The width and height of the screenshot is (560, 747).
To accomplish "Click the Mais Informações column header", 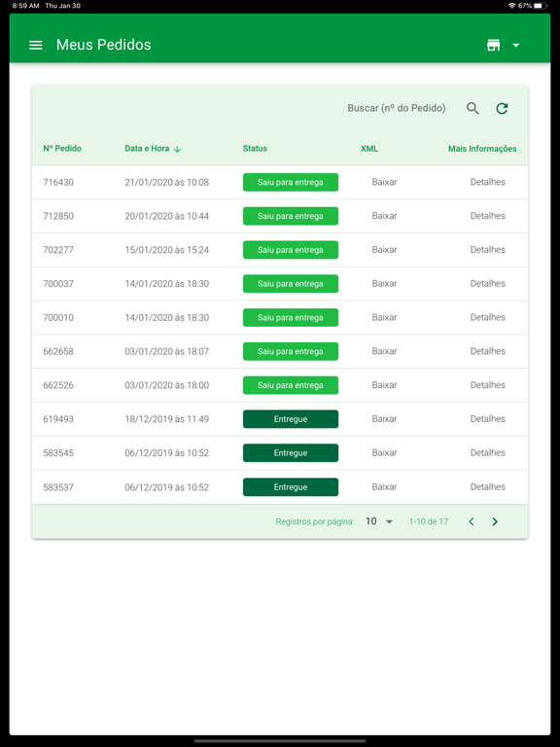I will pyautogui.click(x=482, y=149).
